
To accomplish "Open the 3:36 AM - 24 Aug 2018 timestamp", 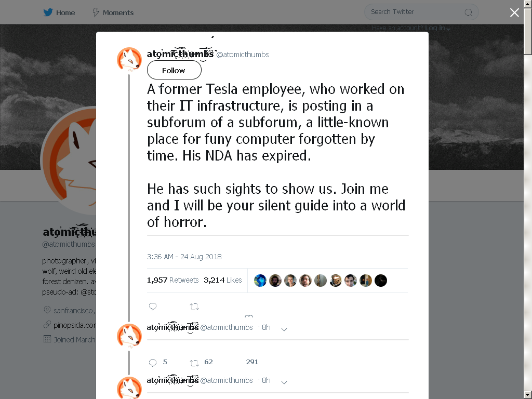I will click(184, 257).
